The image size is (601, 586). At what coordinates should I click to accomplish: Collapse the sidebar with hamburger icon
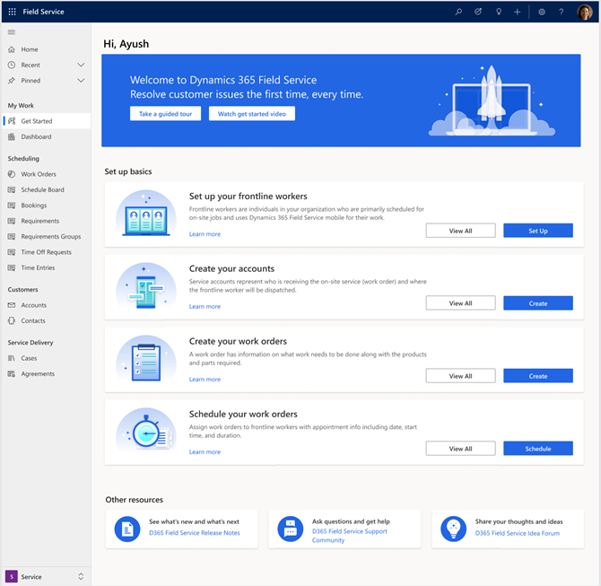click(x=11, y=32)
